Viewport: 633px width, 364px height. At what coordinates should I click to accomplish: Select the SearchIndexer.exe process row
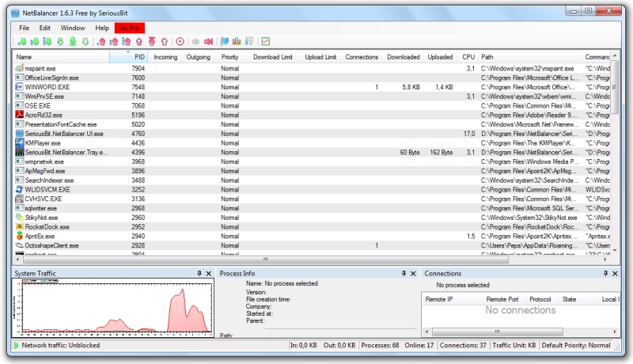click(312, 180)
